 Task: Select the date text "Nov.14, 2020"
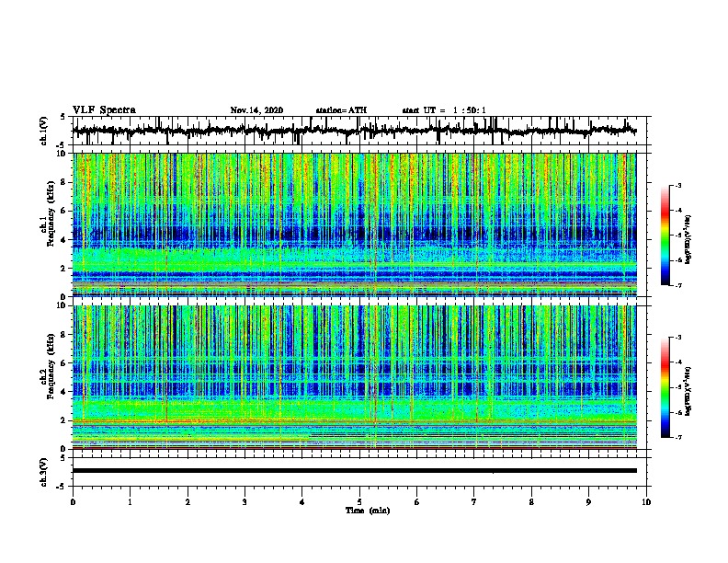click(x=256, y=110)
